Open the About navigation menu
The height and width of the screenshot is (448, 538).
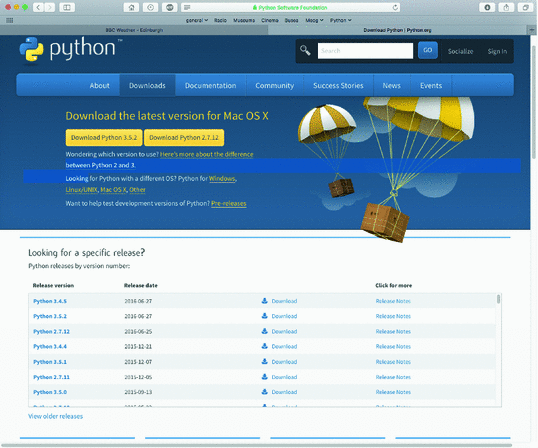[100, 85]
